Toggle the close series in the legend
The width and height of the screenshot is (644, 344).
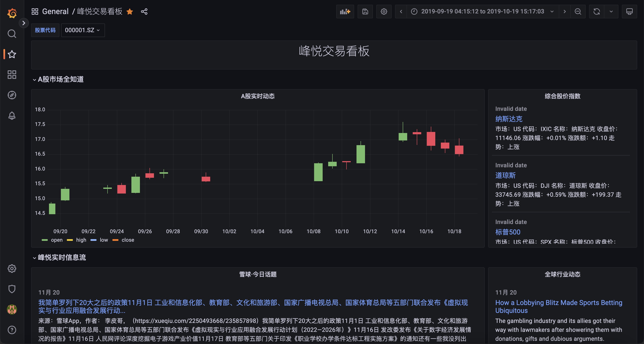(128, 240)
